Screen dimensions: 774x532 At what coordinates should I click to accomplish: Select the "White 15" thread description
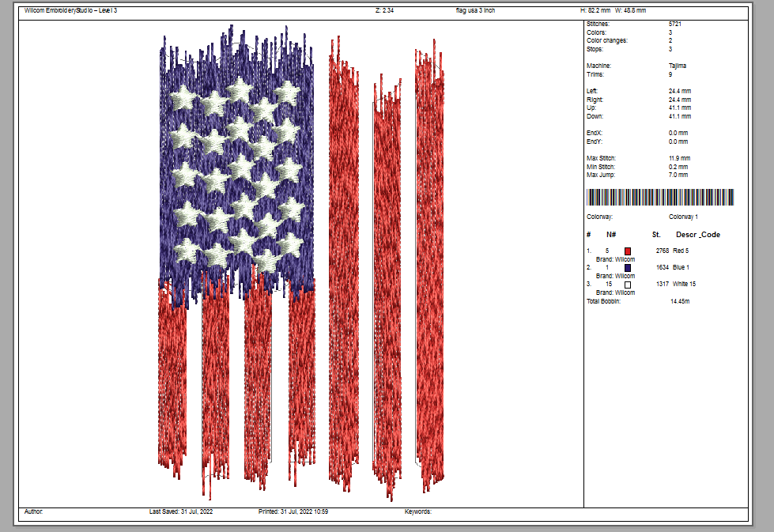pyautogui.click(x=684, y=284)
